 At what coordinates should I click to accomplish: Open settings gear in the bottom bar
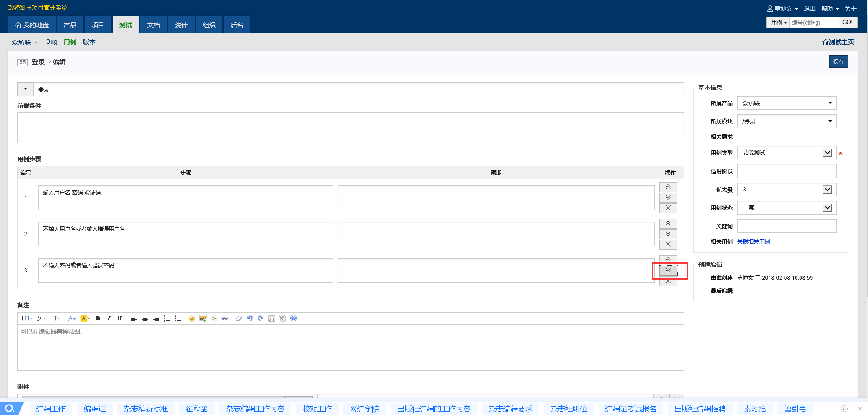click(844, 409)
